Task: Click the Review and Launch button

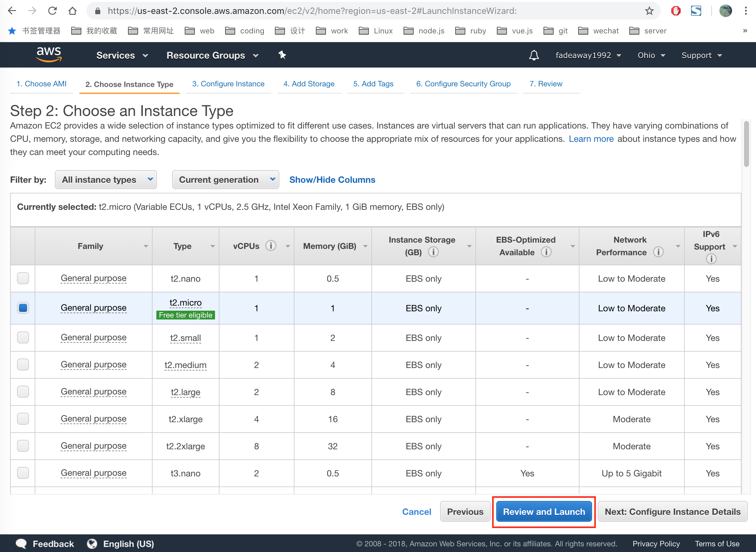Action: click(544, 512)
